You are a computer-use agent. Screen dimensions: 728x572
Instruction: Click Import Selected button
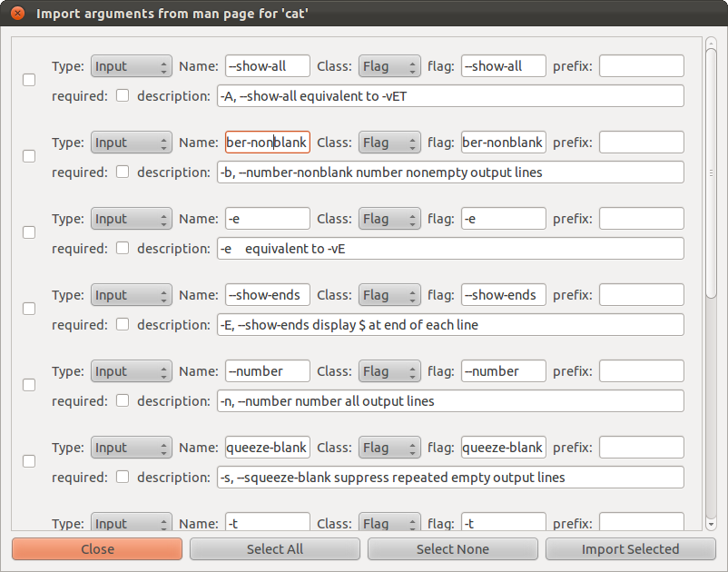[x=630, y=549]
